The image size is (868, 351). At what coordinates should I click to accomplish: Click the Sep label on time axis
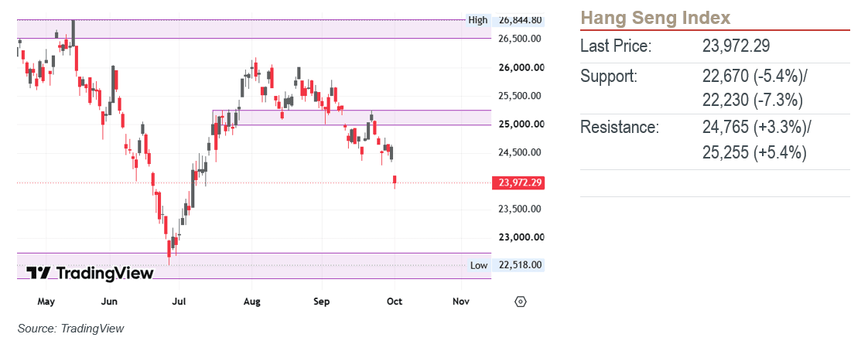click(x=322, y=302)
